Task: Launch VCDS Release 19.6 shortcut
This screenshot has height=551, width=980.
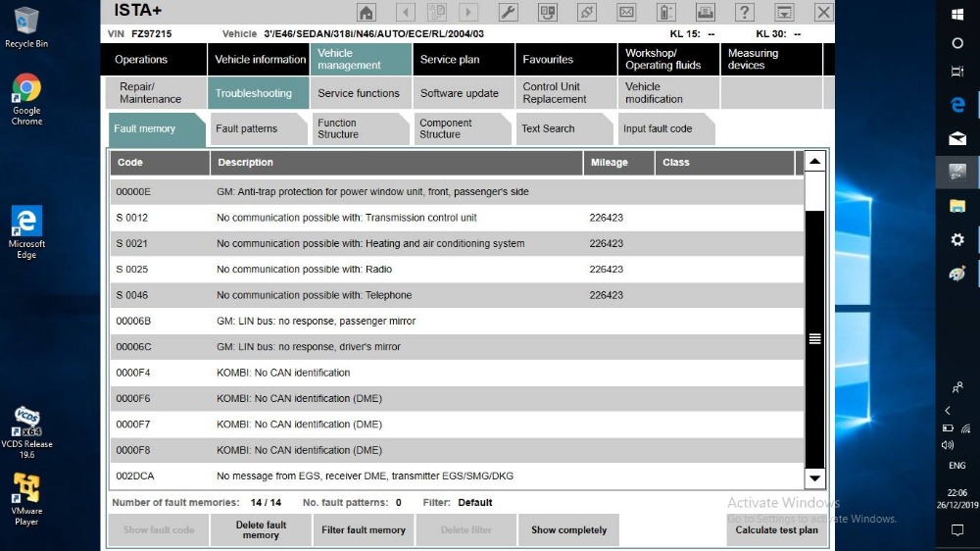Action: (x=26, y=432)
